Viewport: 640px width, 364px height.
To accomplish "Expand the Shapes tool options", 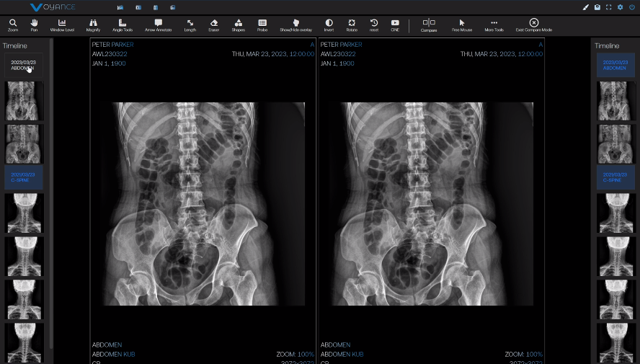I will click(x=239, y=25).
